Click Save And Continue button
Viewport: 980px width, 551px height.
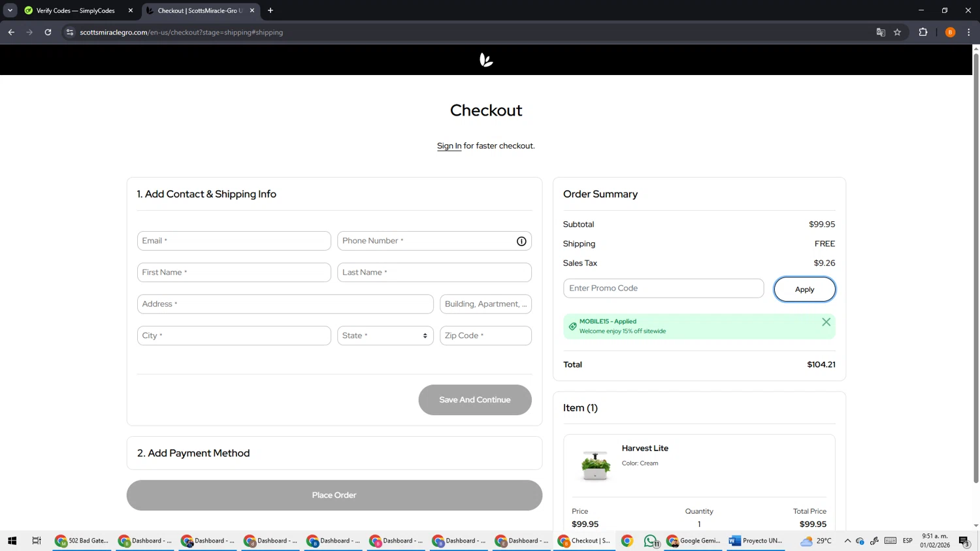475,400
